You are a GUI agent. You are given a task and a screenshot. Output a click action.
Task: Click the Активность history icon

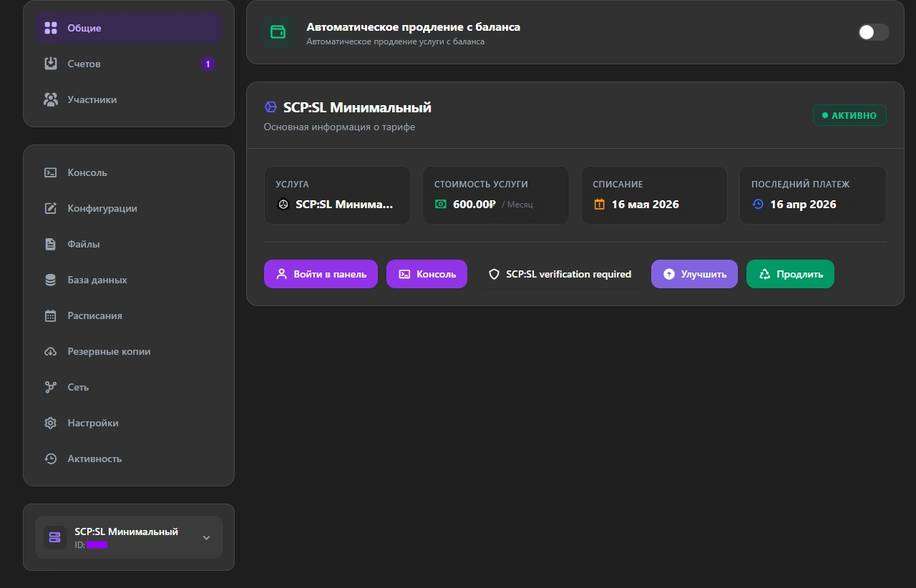[x=51, y=459]
